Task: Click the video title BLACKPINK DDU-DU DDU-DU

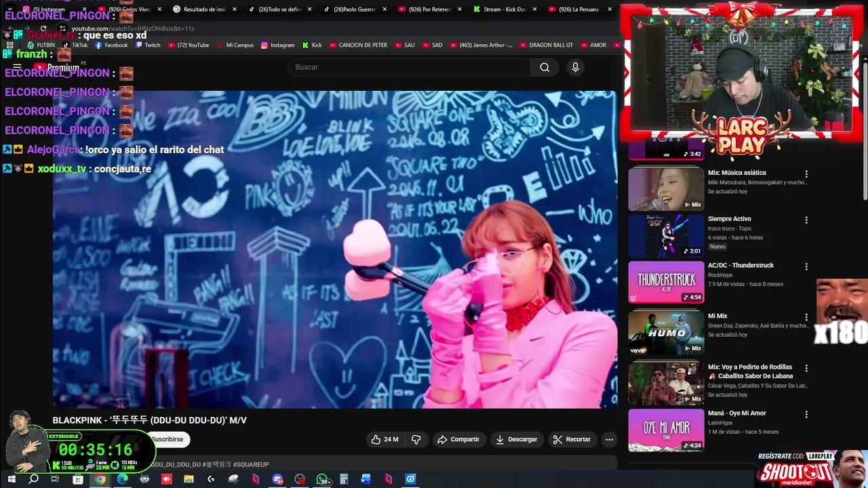Action: point(150,420)
